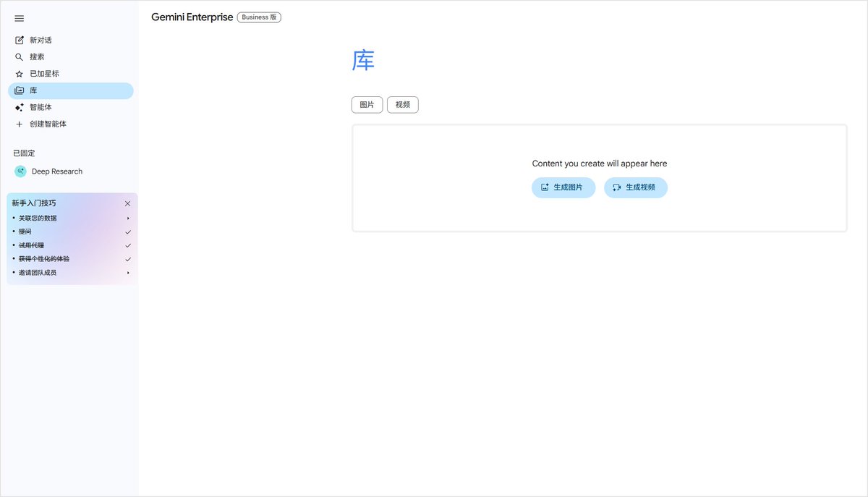This screenshot has height=497, width=868.
Task: Select the 新对话 (new chat) pencil icon
Action: pyautogui.click(x=20, y=40)
